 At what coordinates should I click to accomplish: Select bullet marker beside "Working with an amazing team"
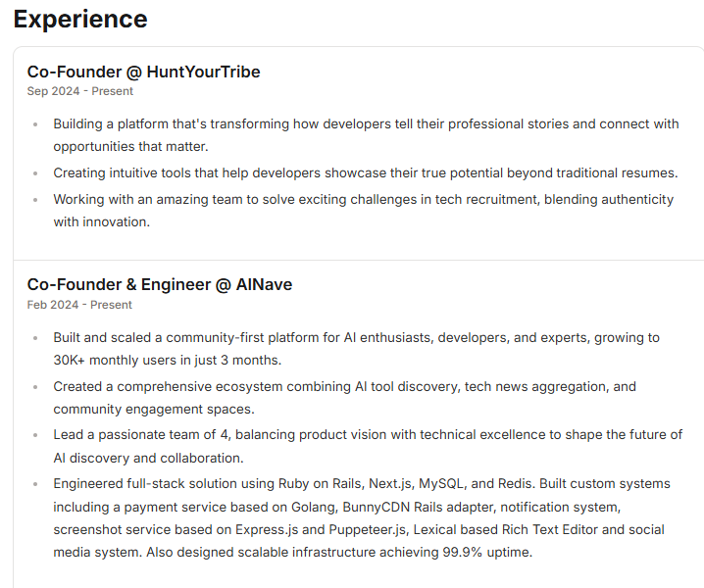(36, 200)
